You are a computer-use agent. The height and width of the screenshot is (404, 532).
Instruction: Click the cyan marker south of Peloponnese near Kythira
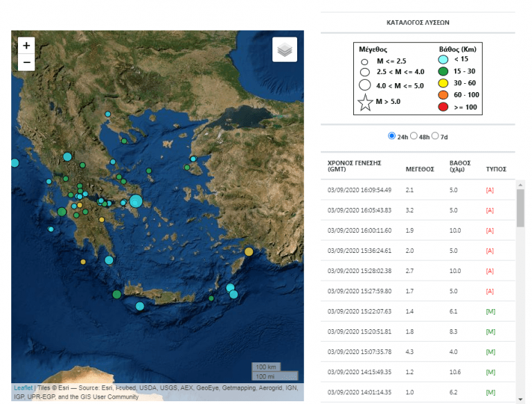[x=109, y=261]
